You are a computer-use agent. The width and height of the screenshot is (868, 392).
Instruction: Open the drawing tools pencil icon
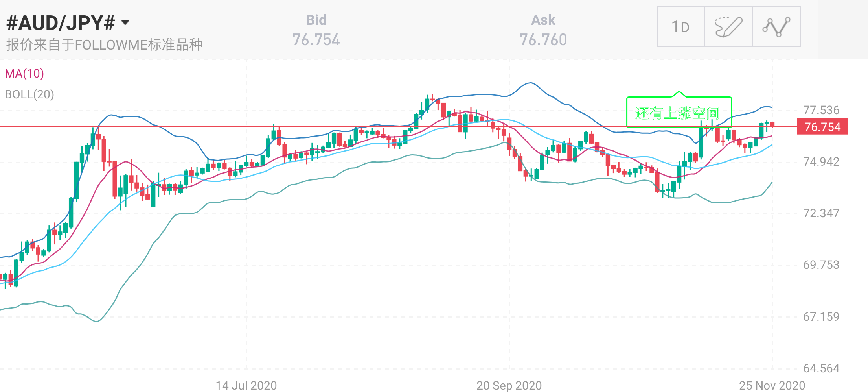728,27
